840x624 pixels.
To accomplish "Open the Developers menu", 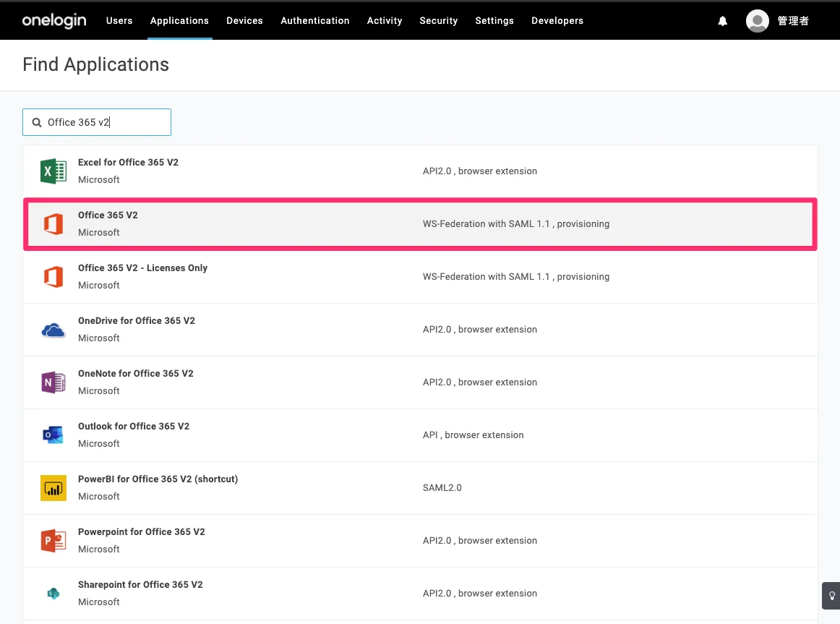I will coord(557,21).
